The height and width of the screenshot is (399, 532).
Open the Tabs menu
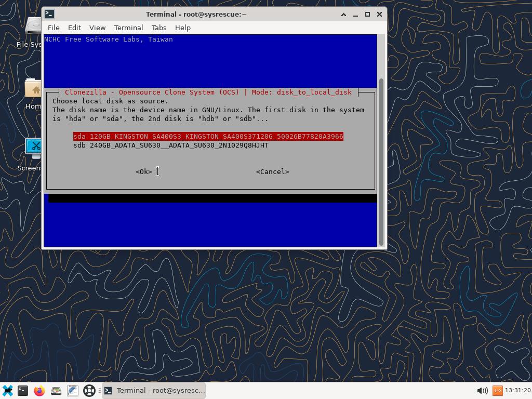point(159,28)
